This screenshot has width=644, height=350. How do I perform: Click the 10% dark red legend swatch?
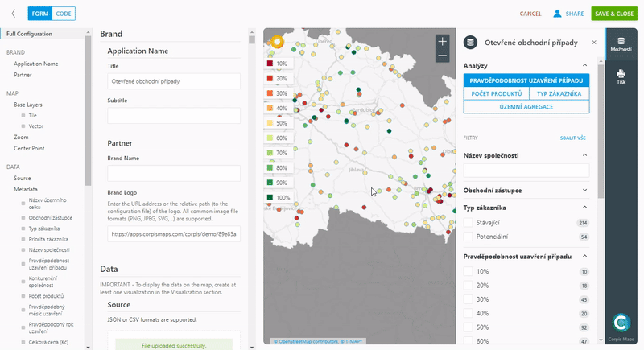(x=270, y=64)
